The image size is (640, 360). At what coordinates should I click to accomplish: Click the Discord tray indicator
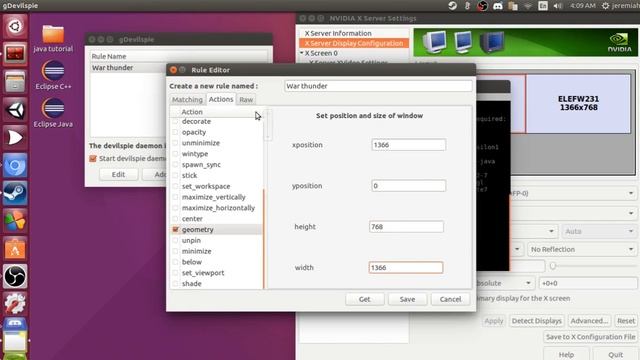pyautogui.click(x=498, y=6)
